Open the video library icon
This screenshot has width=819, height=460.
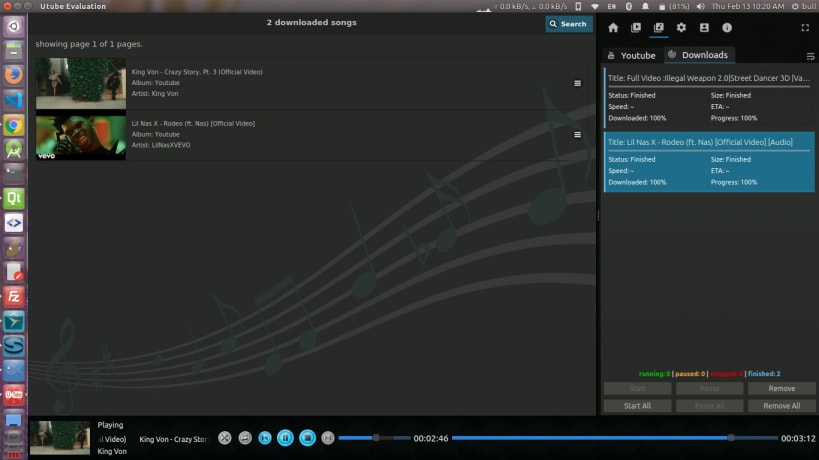pyautogui.click(x=636, y=28)
